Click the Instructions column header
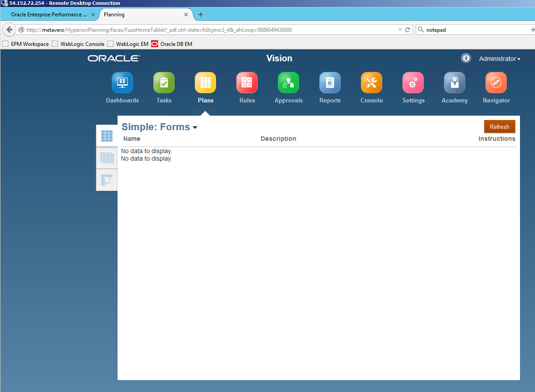Image resolution: width=535 pixels, height=392 pixels. (497, 139)
